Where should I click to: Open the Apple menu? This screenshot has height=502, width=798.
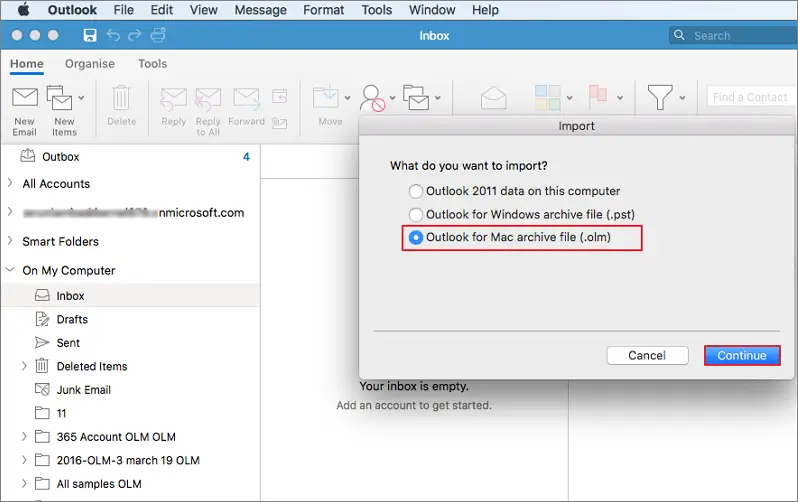[23, 10]
